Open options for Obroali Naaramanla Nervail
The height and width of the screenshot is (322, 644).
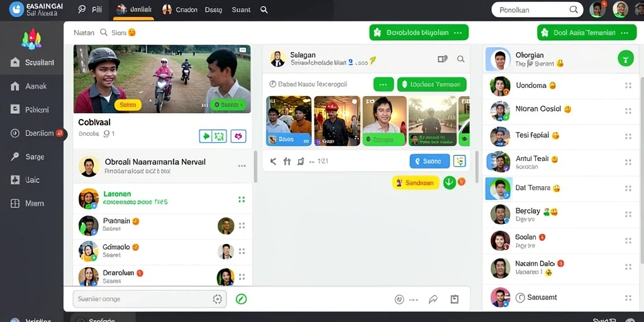[x=242, y=166]
